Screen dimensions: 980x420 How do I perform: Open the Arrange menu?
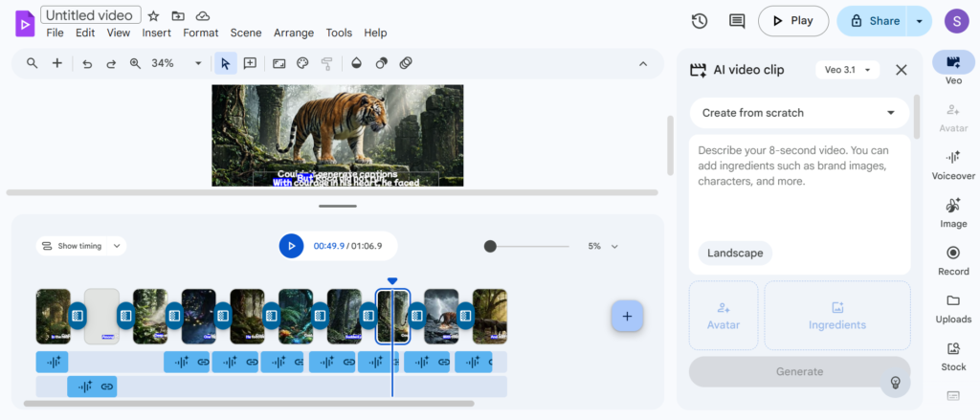tap(294, 33)
